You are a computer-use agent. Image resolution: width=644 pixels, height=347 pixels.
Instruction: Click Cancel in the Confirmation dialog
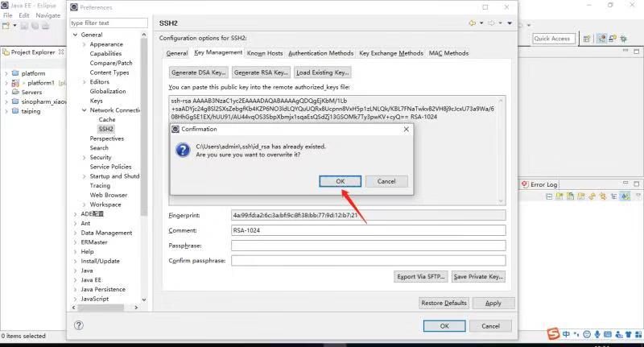386,181
